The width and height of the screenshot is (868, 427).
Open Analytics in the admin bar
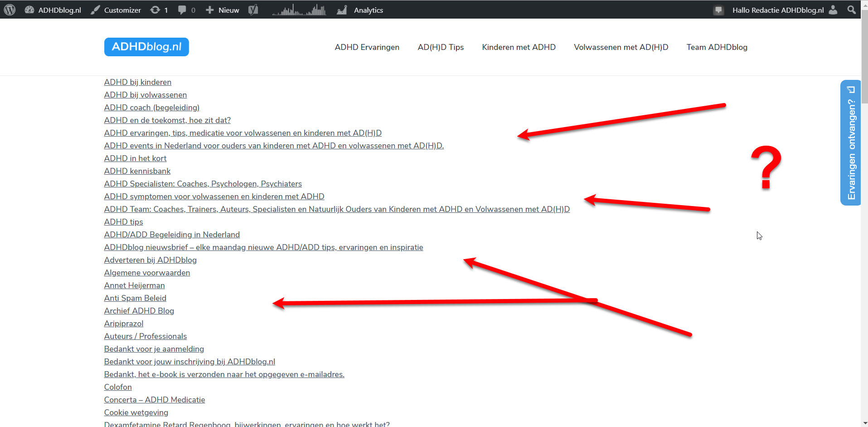(x=360, y=10)
